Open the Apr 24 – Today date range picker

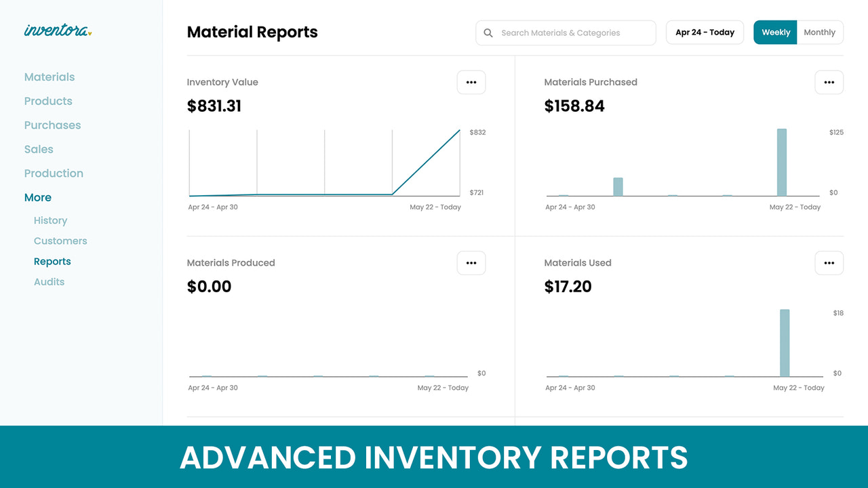point(705,32)
